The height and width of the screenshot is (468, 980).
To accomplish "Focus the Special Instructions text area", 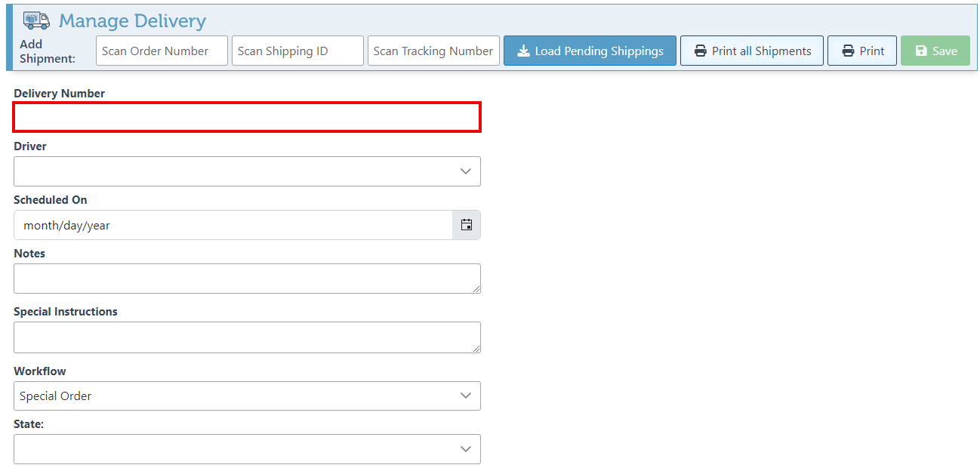I will [247, 337].
